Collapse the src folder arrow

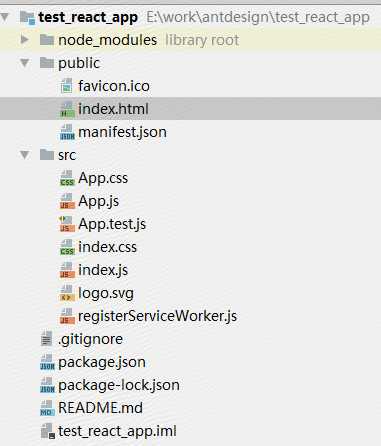pyautogui.click(x=25, y=155)
